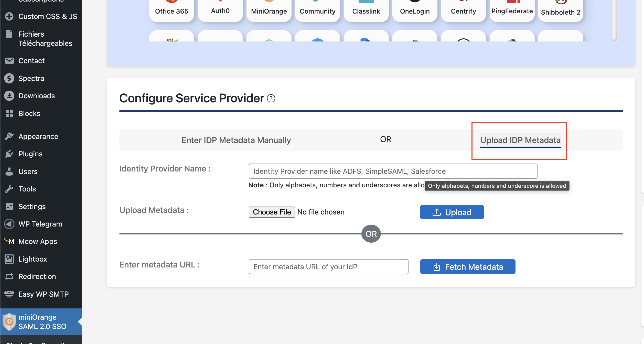Open the Downloads menu item

[41, 96]
